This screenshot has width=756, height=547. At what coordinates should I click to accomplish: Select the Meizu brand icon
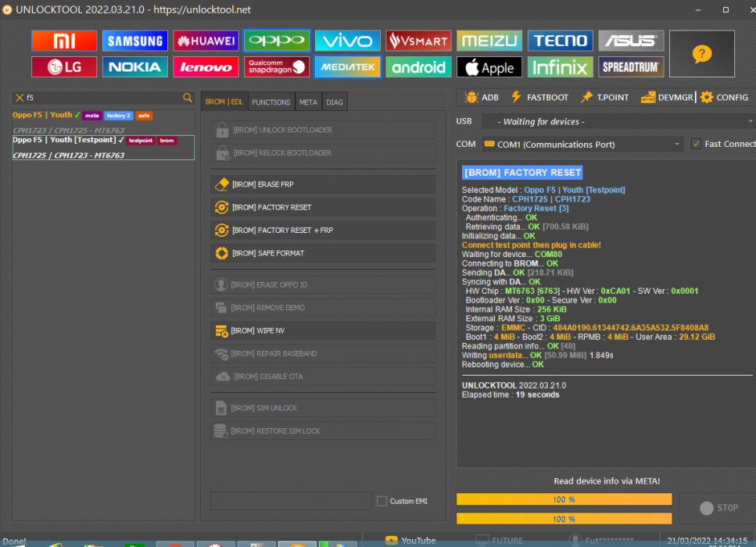[x=489, y=41]
